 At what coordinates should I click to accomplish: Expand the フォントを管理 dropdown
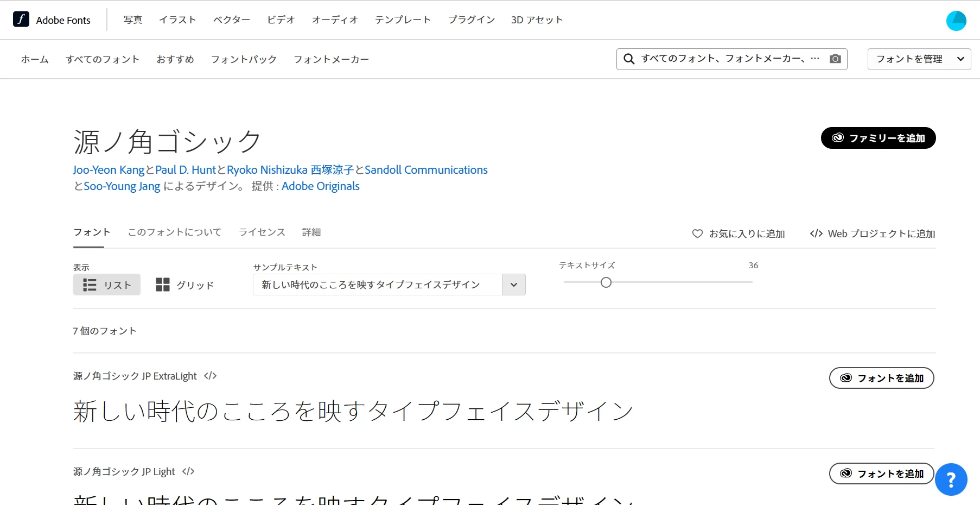point(919,59)
